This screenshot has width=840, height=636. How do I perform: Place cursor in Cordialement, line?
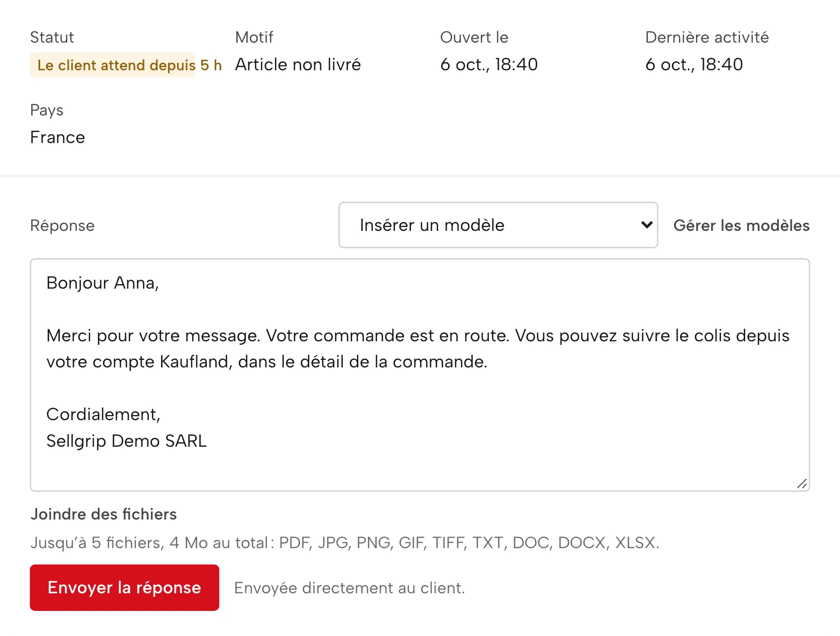point(103,415)
